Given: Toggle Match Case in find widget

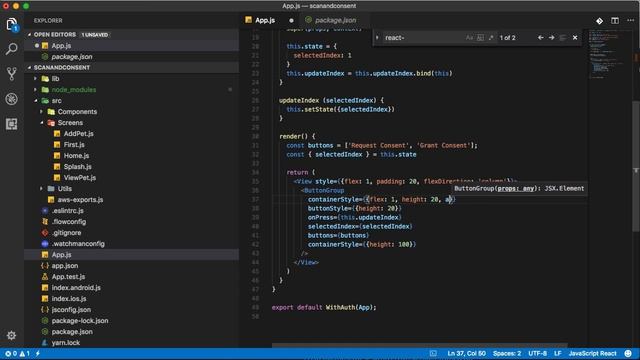Looking at the screenshot, I should (469, 38).
